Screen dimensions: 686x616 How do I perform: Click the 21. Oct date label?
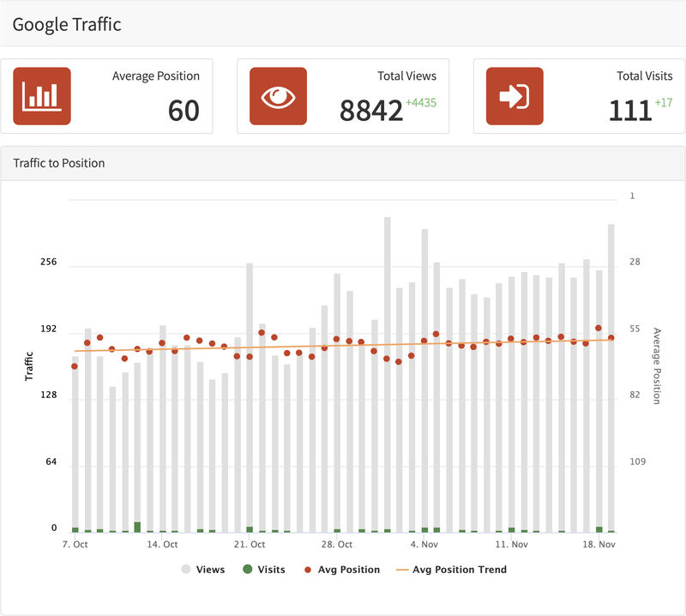click(x=250, y=544)
